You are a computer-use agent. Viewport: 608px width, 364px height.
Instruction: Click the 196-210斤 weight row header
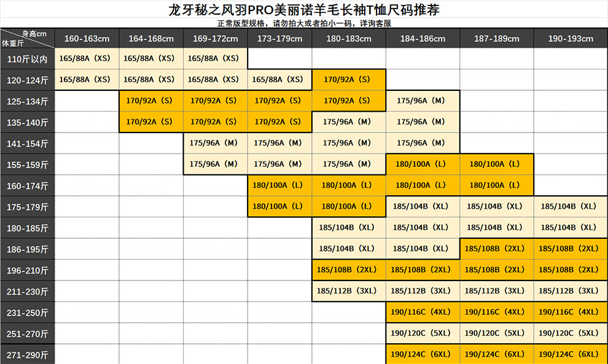pos(28,270)
